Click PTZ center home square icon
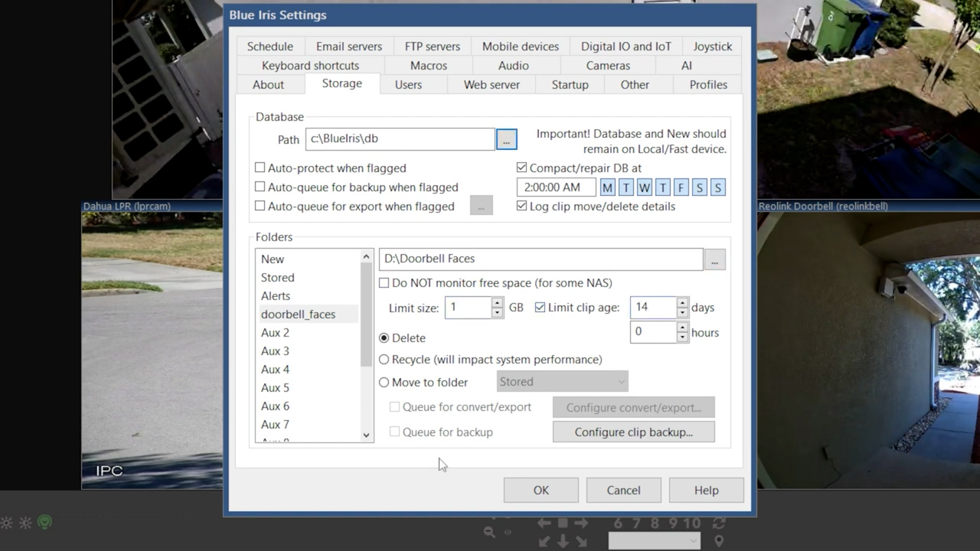 tap(563, 523)
